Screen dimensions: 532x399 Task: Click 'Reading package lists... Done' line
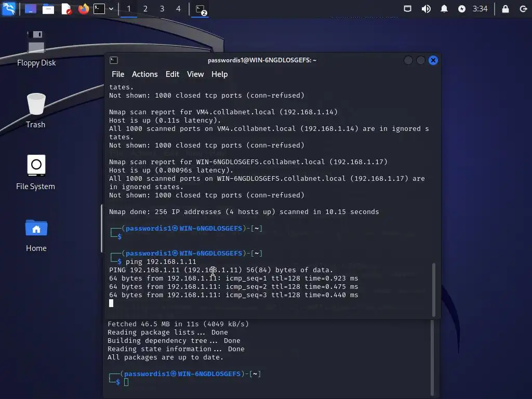click(168, 332)
